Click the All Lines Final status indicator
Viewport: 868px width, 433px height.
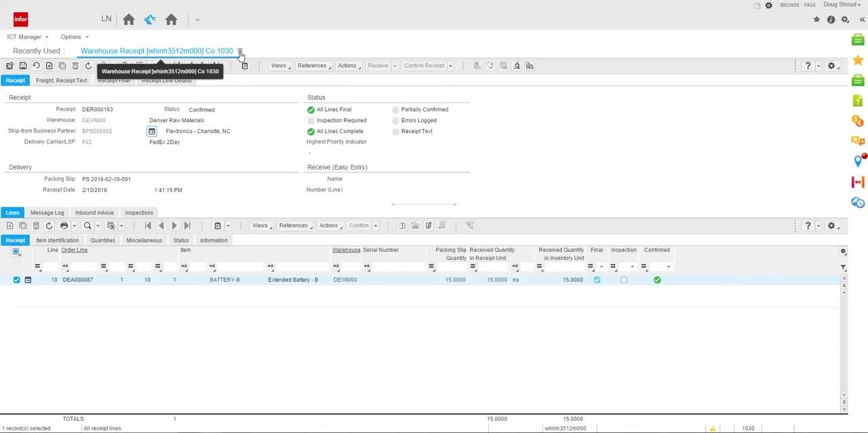tap(311, 109)
